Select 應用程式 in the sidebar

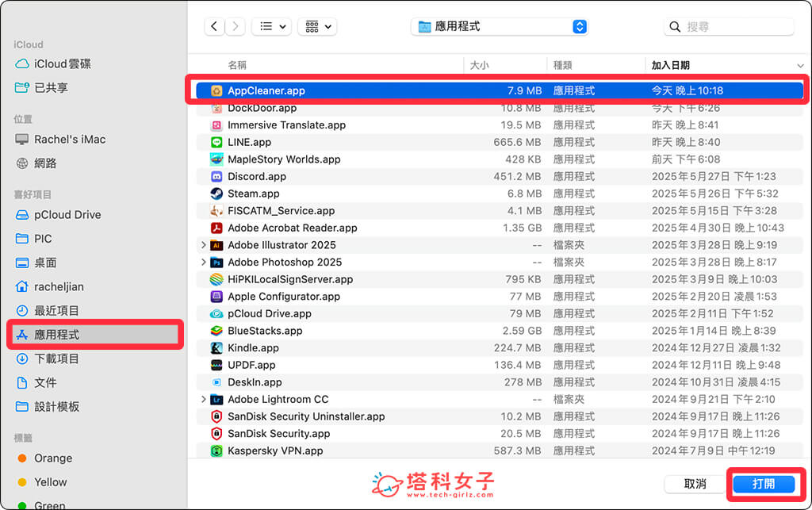click(95, 335)
